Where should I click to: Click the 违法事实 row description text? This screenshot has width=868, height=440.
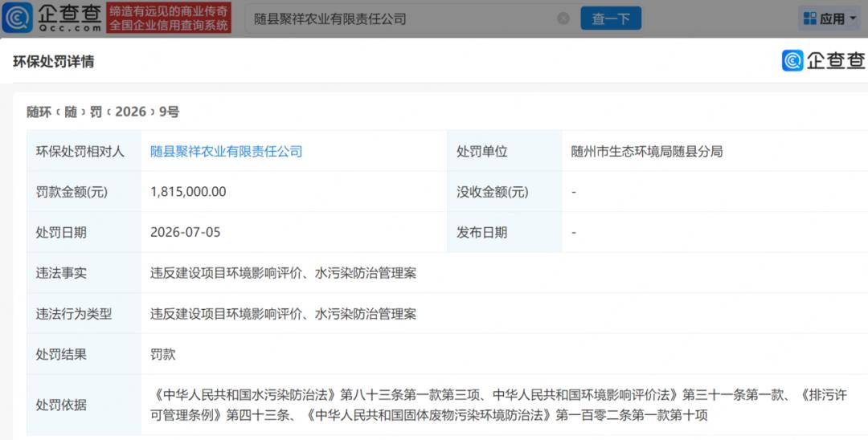[x=283, y=273]
